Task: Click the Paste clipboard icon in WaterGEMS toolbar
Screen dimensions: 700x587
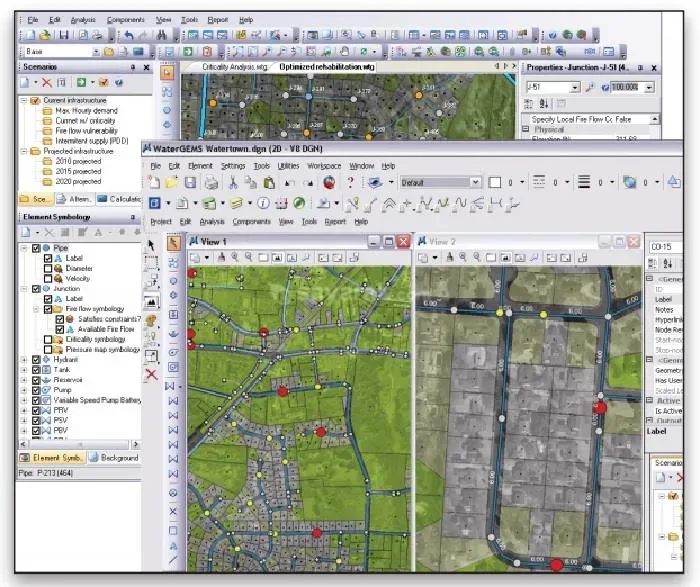Action: (x=269, y=182)
